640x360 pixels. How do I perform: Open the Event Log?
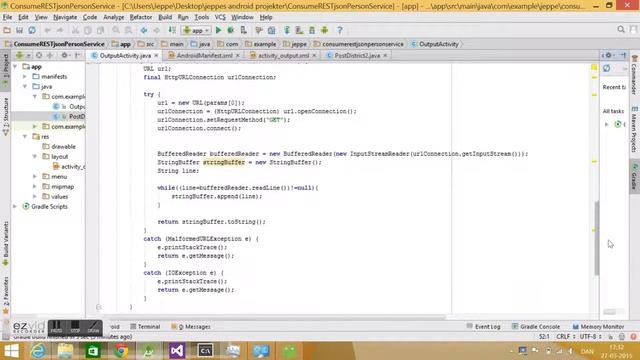[x=483, y=327]
